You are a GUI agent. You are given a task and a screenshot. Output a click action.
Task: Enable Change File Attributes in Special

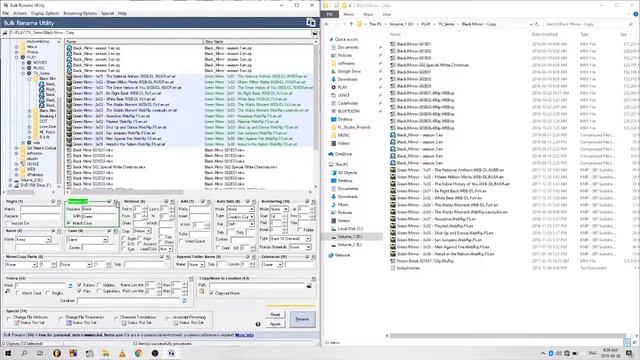[x=9, y=318]
